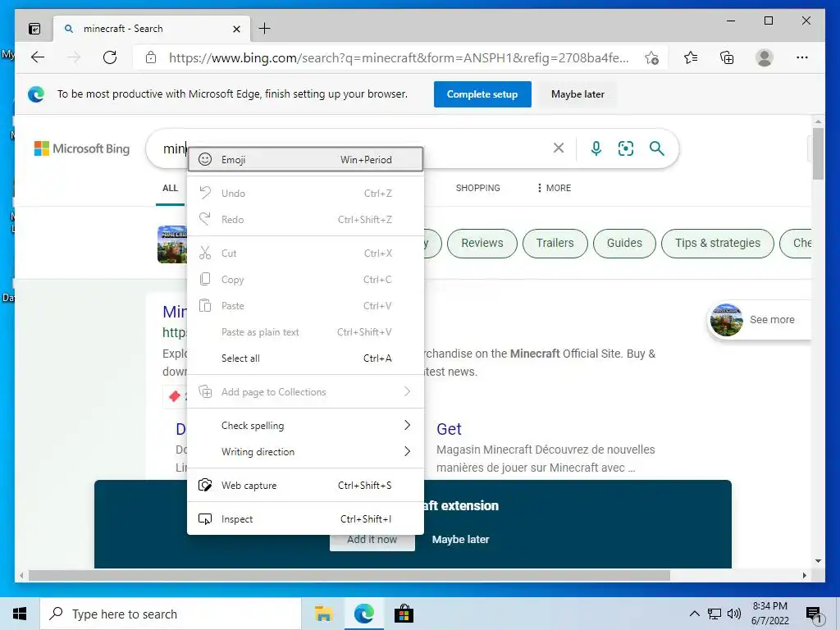The height and width of the screenshot is (630, 840).
Task: Open the Windows Start menu
Action: coord(20,614)
